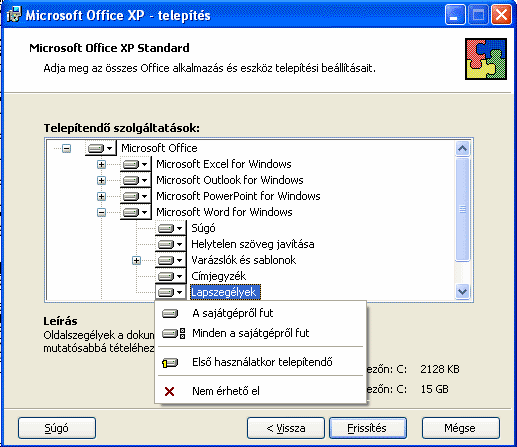Open install-state dropdown for Lapszegélyek

coord(170,292)
